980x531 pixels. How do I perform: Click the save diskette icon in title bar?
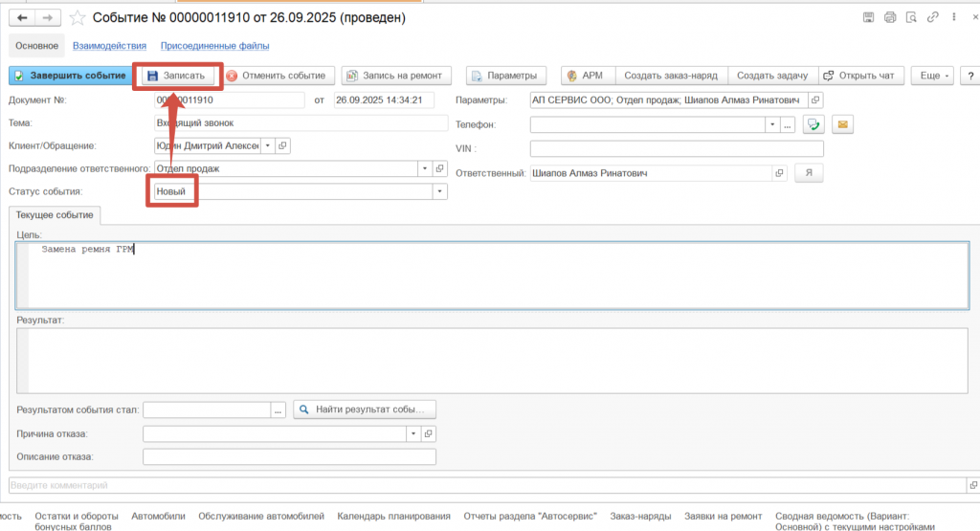[x=868, y=17]
